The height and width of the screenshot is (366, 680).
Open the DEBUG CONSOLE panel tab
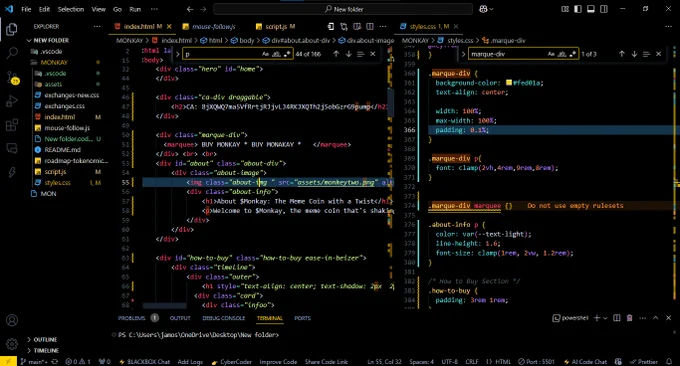coord(224,318)
